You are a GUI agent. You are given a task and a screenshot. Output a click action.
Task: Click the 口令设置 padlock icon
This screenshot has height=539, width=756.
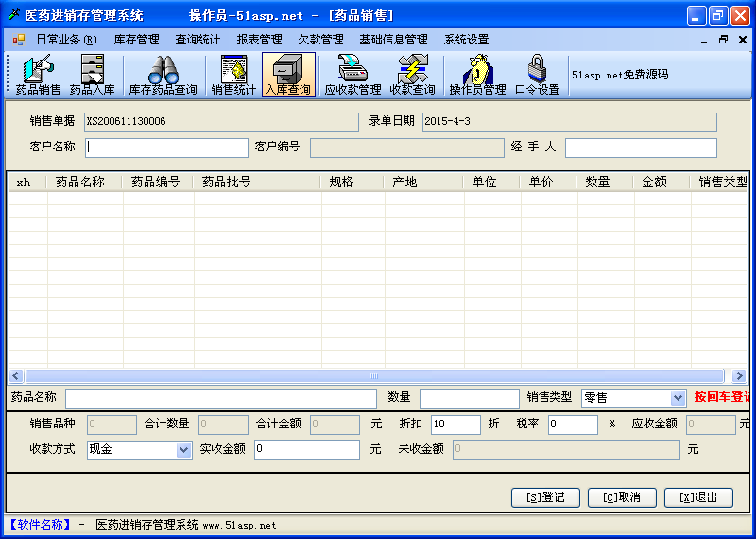click(537, 76)
